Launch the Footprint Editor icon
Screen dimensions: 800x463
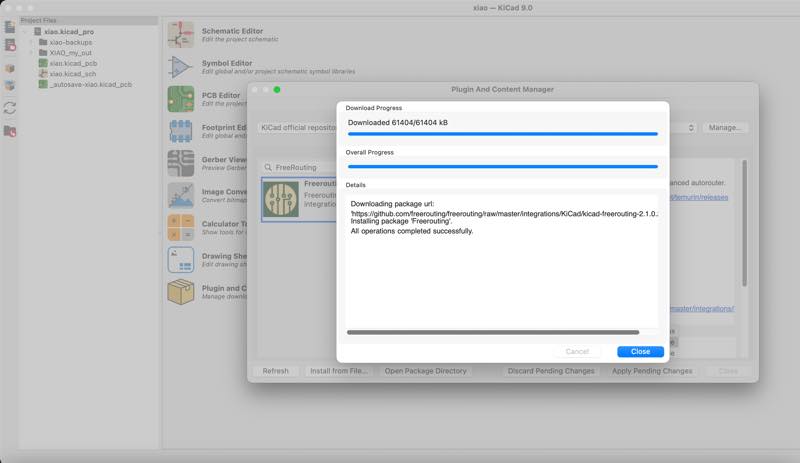[181, 131]
